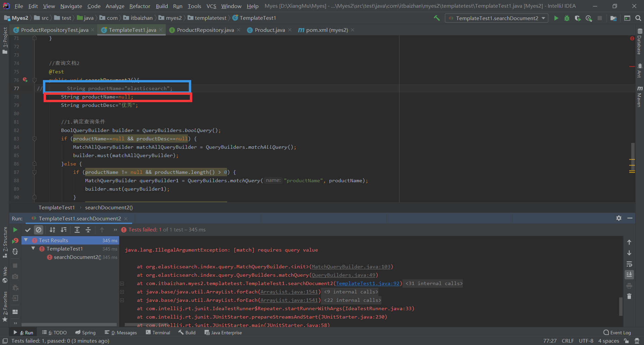Image resolution: width=644 pixels, height=345 pixels.
Task: Click the templatetest breadcrumb folder
Action: [x=207, y=18]
